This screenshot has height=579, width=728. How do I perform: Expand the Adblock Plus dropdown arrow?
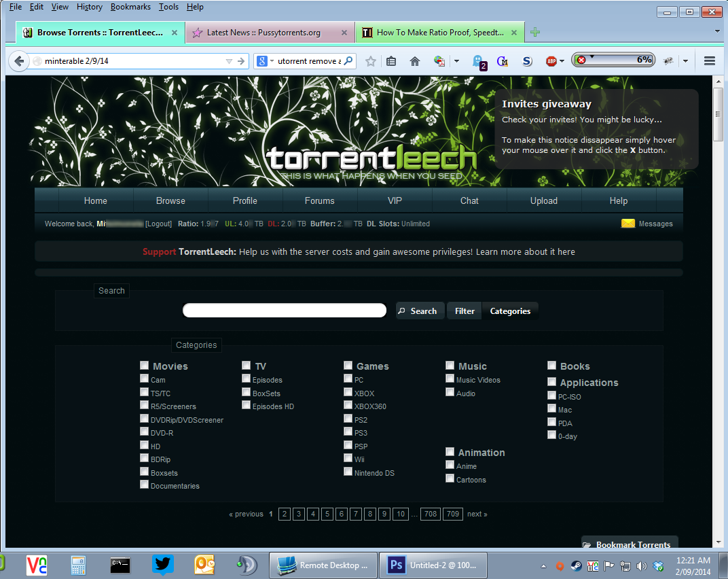[562, 61]
